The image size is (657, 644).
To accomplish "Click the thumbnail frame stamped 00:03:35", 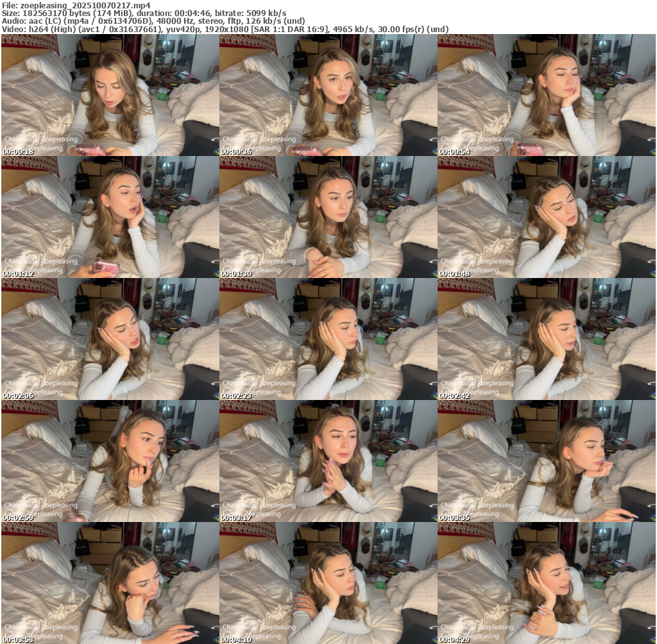I will (547, 461).
